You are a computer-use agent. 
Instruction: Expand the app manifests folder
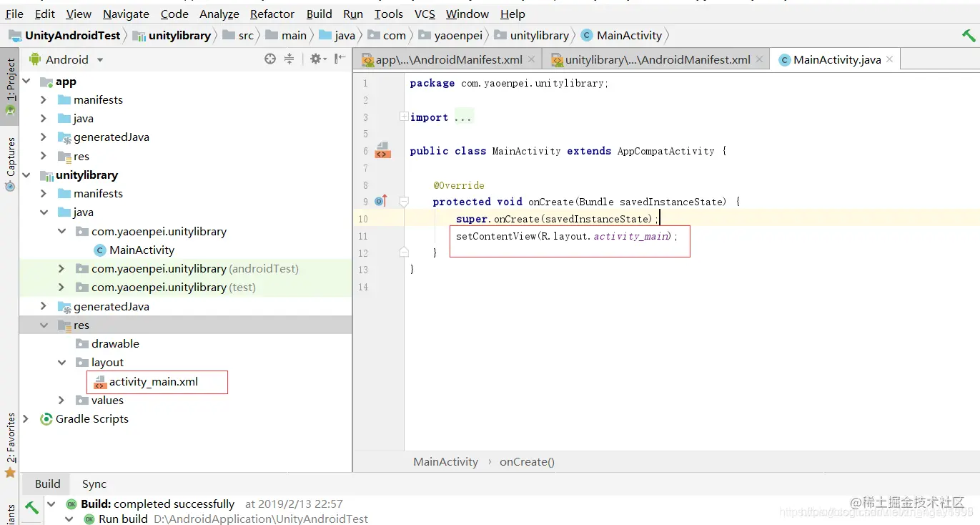(x=44, y=99)
